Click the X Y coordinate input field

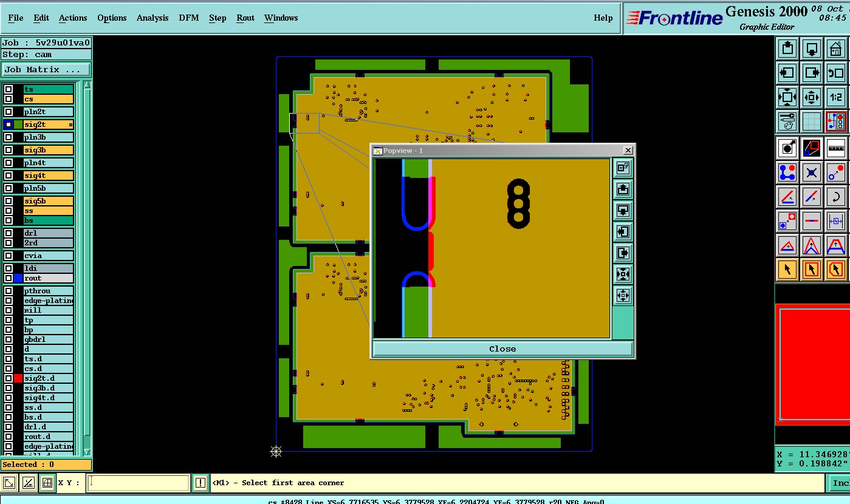139,483
